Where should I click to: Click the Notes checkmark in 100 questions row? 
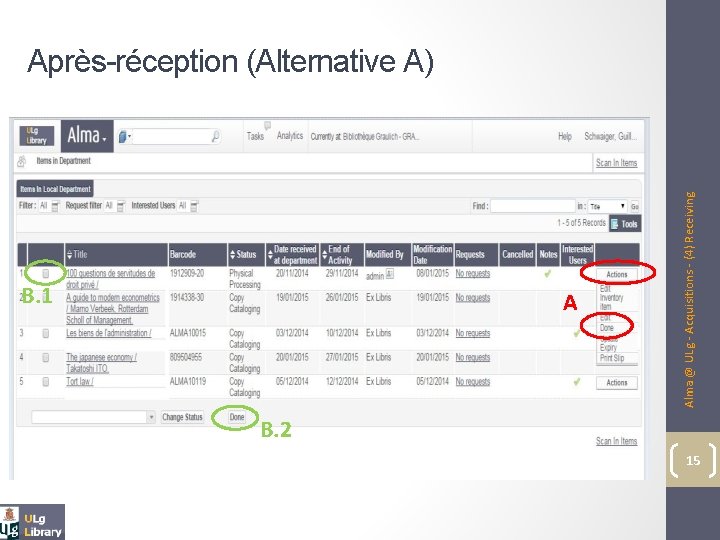click(x=547, y=274)
